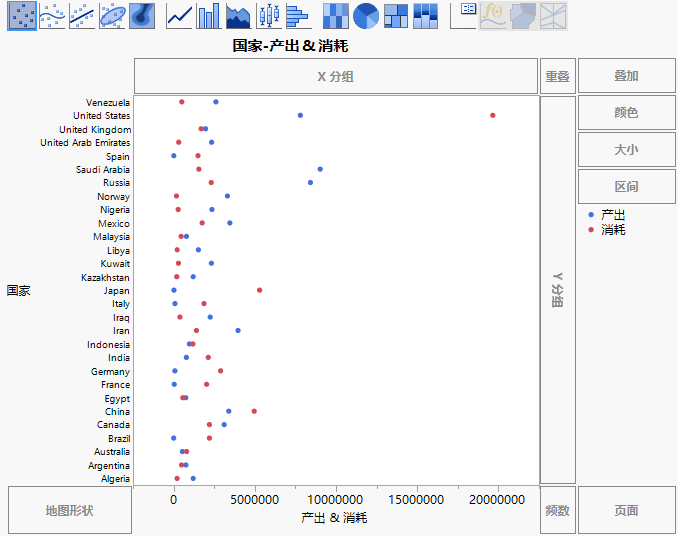The width and height of the screenshot is (678, 536).
Task: Switch to the Bar chart icon
Action: pos(209,15)
